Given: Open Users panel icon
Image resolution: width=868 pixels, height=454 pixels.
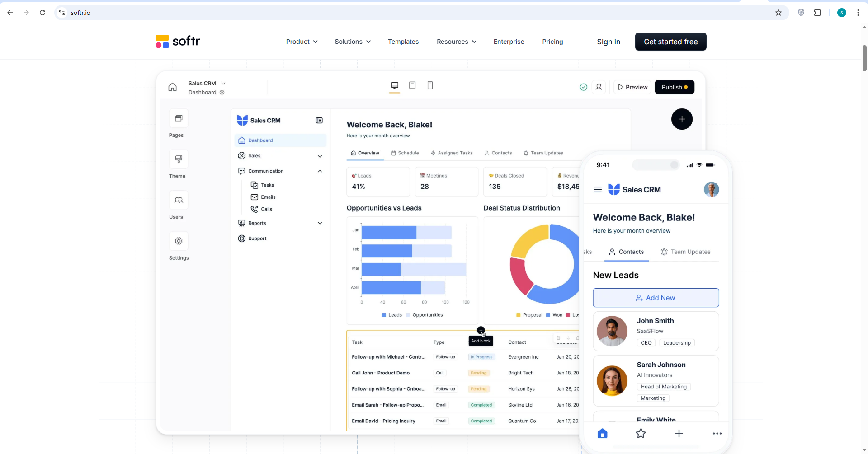Looking at the screenshot, I should (x=179, y=200).
